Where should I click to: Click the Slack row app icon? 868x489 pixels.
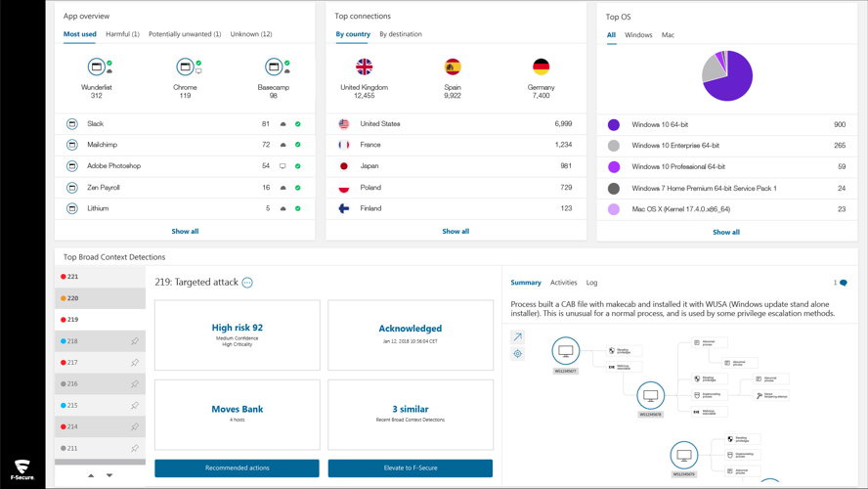tap(72, 124)
